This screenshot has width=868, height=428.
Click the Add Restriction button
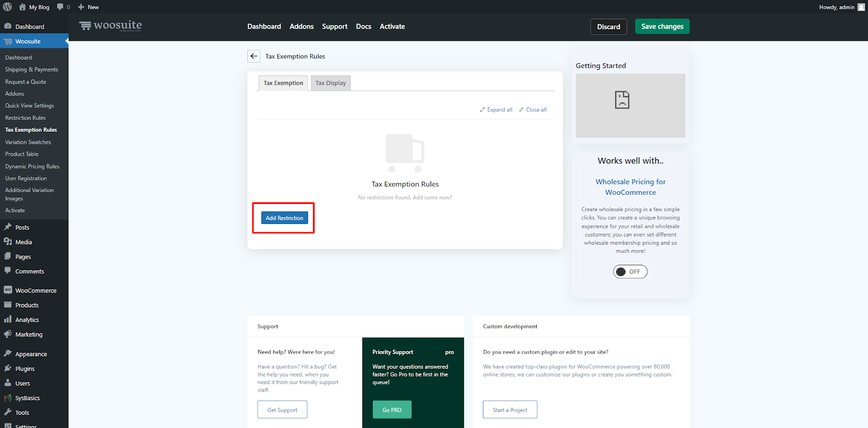pos(284,218)
